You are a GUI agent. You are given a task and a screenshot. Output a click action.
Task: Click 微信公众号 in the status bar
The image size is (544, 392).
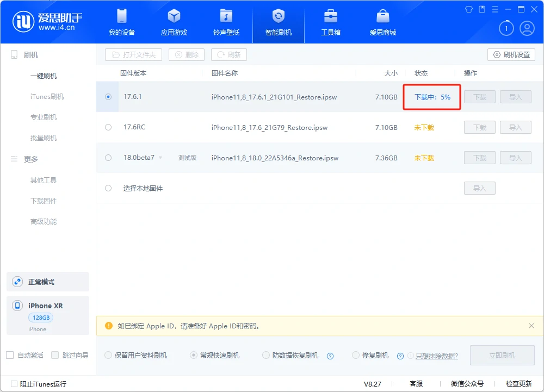coord(467,384)
